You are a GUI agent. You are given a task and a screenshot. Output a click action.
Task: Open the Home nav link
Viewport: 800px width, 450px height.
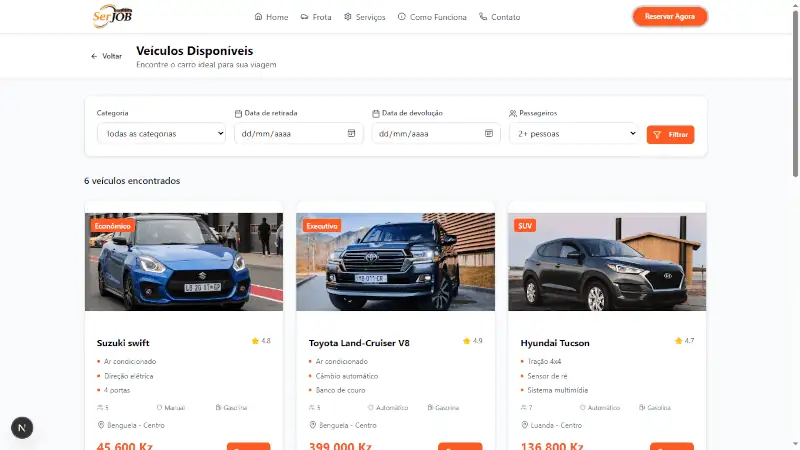(271, 17)
